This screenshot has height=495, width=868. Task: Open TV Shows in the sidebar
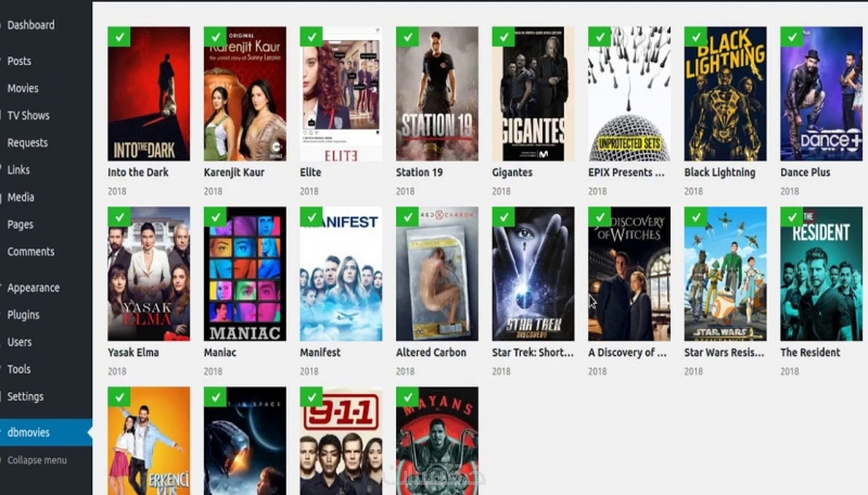click(x=29, y=115)
